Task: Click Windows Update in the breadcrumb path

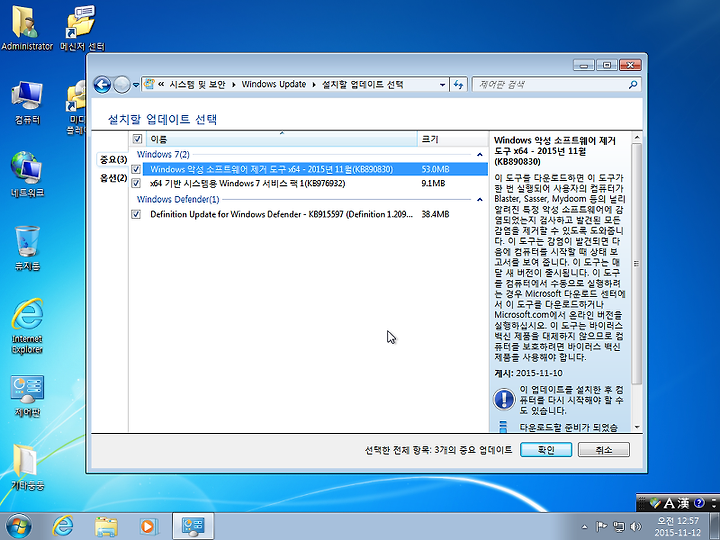Action: coord(274,84)
